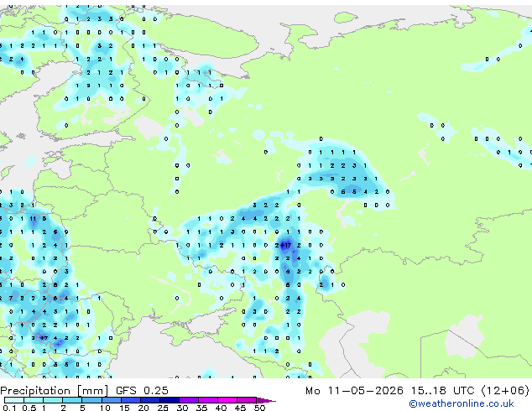The height and width of the screenshot is (411, 532).
Task: Click the '35' legend scale label
Action: click(201, 408)
